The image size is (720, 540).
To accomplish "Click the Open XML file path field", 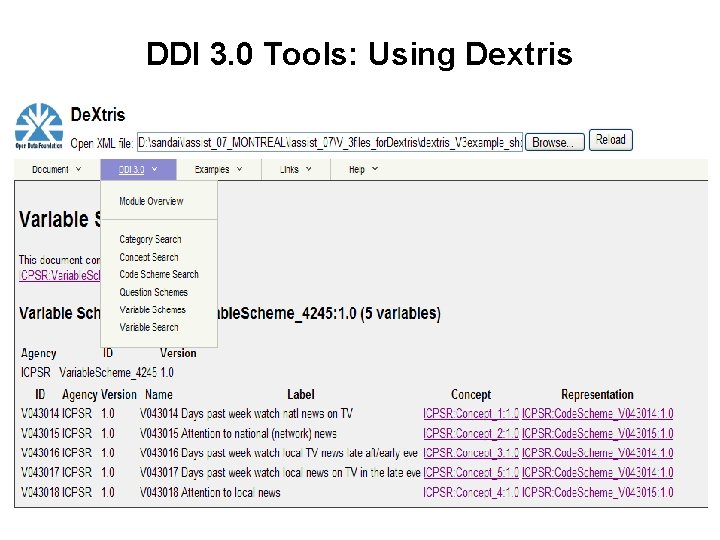I will pos(330,142).
